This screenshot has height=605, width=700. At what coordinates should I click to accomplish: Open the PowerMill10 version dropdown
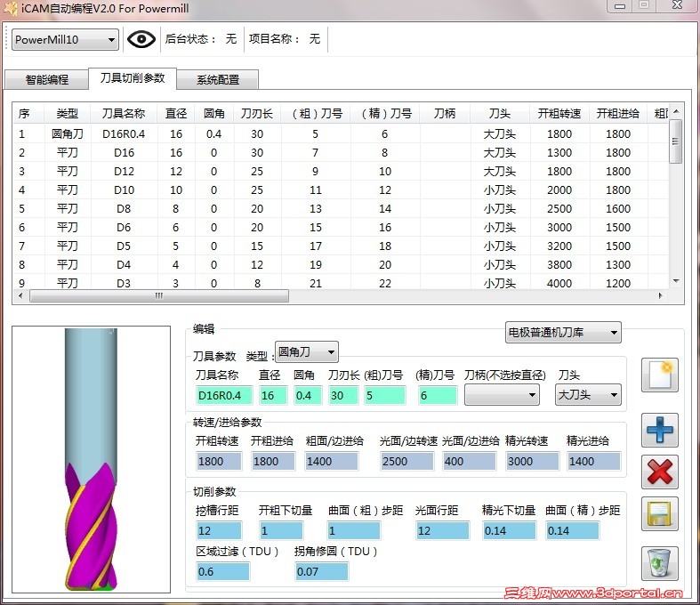[x=65, y=40]
